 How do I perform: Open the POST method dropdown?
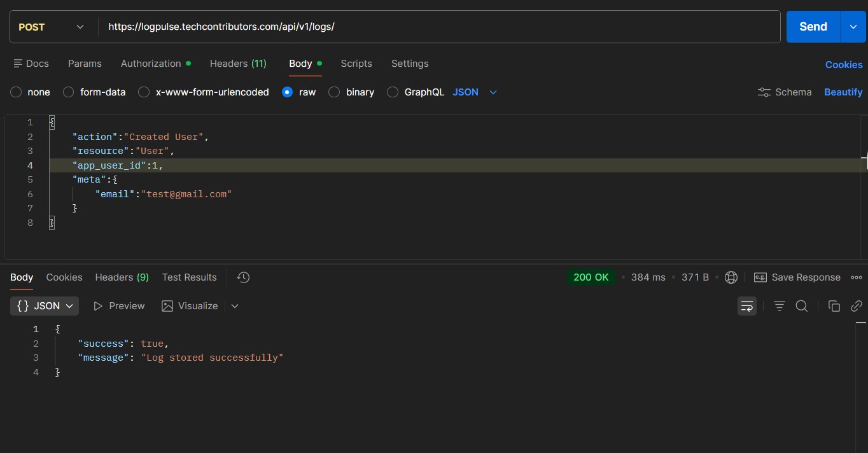pyautogui.click(x=51, y=27)
